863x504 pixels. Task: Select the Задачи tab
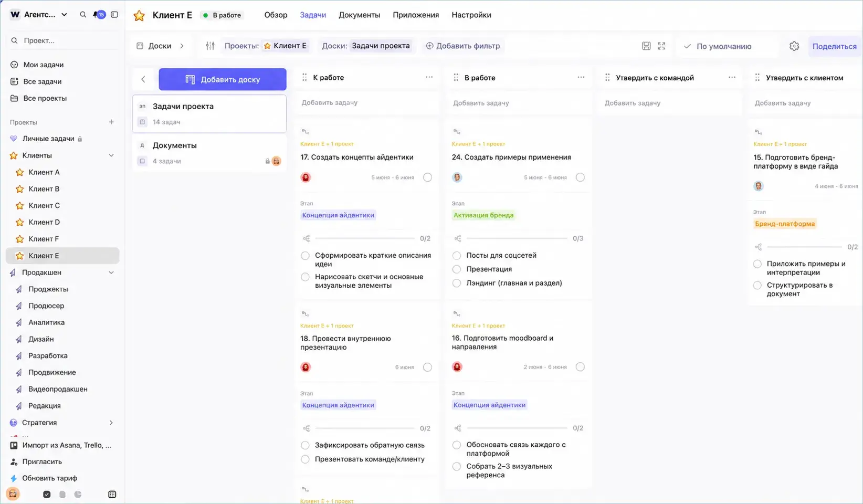313,15
